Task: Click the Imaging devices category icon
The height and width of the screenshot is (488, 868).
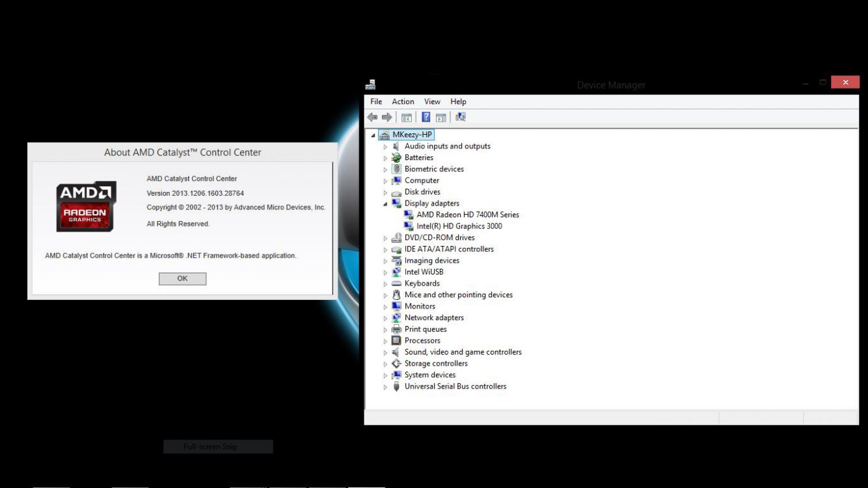Action: pyautogui.click(x=396, y=260)
